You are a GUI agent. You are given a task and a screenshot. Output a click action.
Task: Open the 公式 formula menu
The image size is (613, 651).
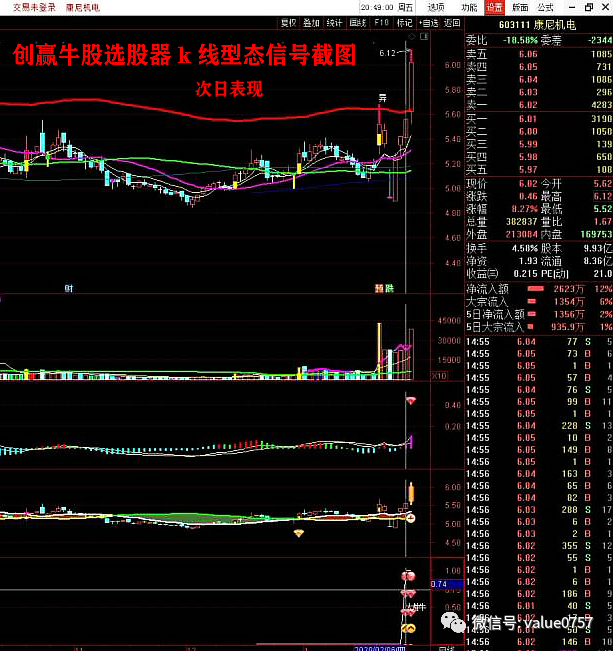[545, 7]
